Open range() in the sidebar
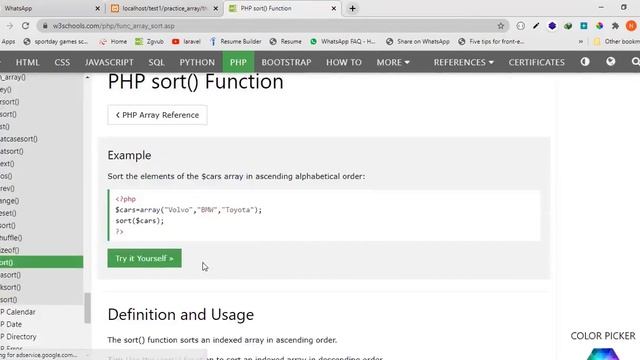 41,200
